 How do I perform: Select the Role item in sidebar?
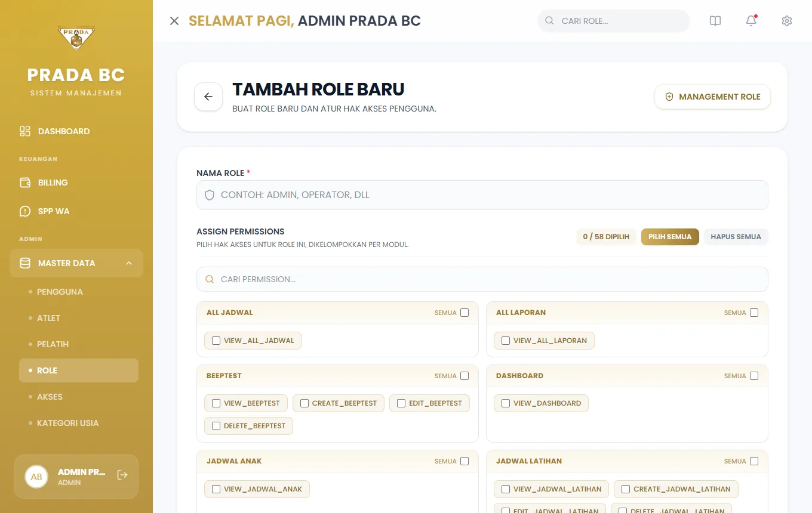point(79,370)
